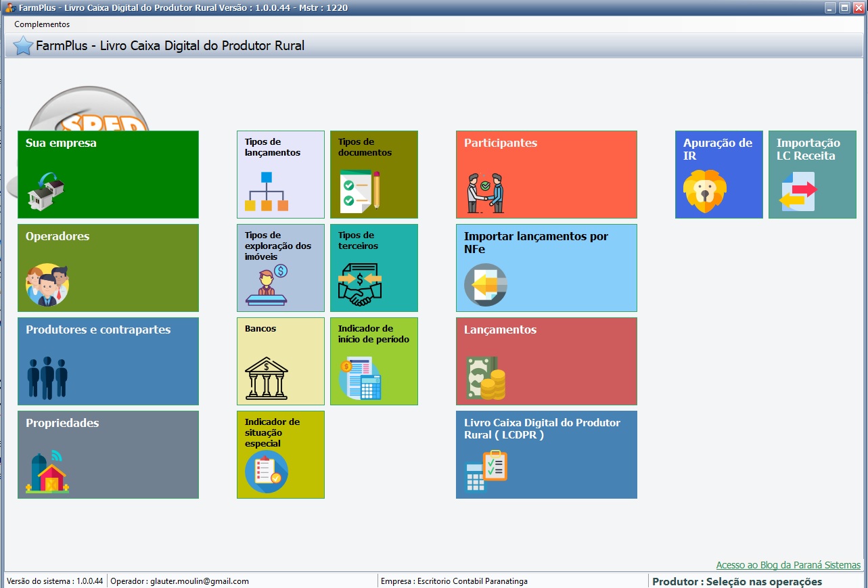Image resolution: width=868 pixels, height=588 pixels.
Task: Click the Bancos bank building icon
Action: point(267,378)
